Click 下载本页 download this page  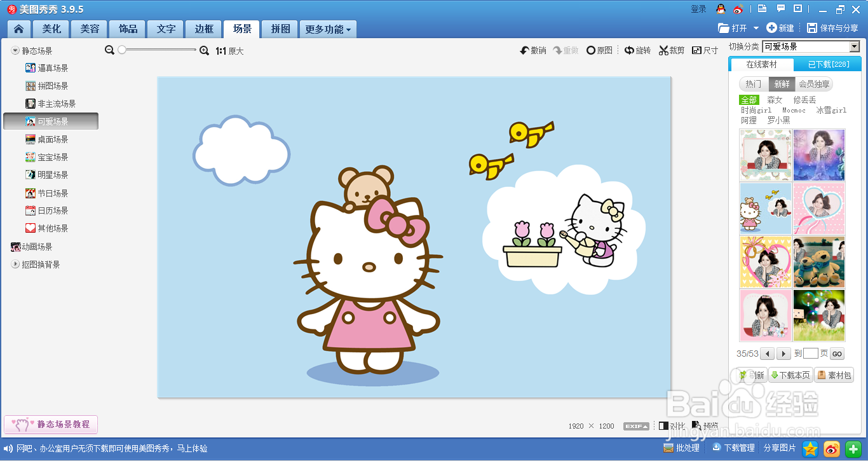(x=790, y=375)
